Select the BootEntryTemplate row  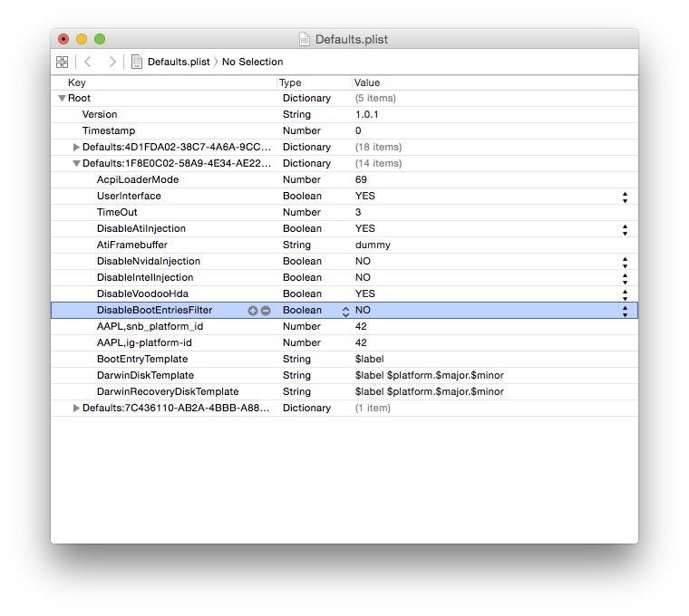142,360
